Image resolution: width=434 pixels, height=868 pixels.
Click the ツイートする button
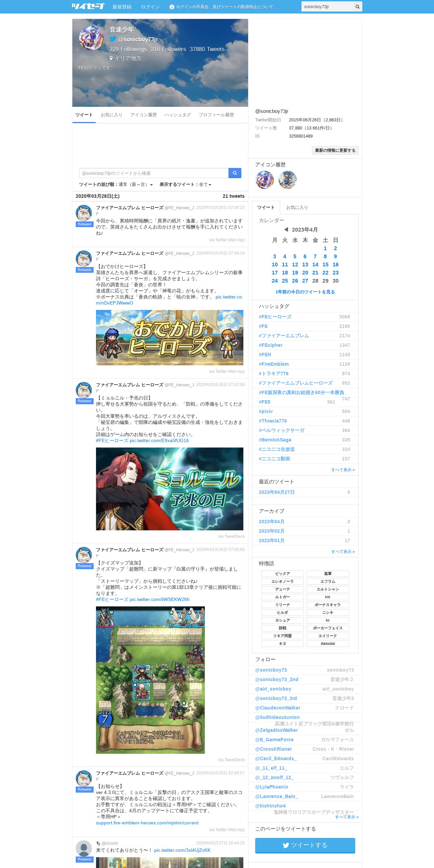[x=305, y=845]
